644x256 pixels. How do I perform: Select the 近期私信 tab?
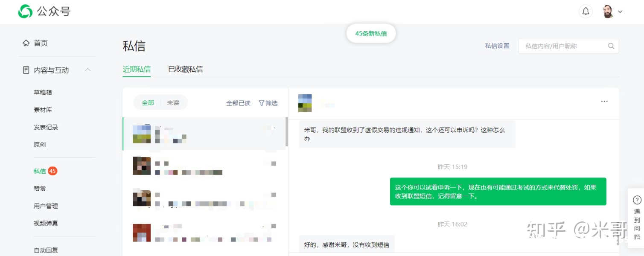pos(137,69)
